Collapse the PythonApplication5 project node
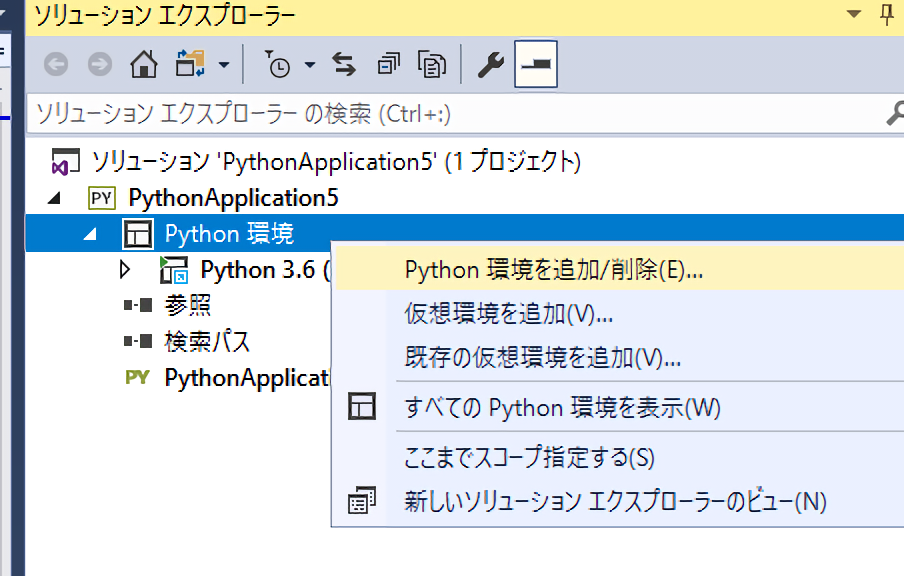 (x=53, y=198)
